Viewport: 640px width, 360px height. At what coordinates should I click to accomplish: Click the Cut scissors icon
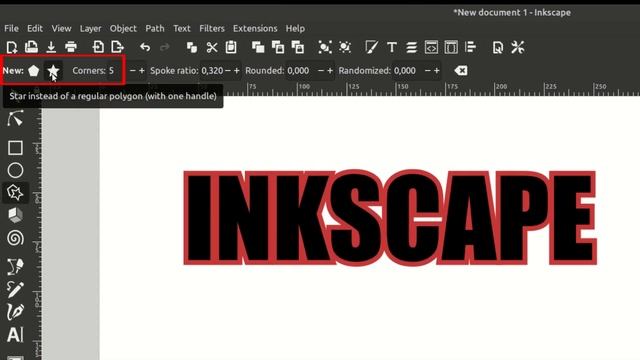tap(211, 47)
